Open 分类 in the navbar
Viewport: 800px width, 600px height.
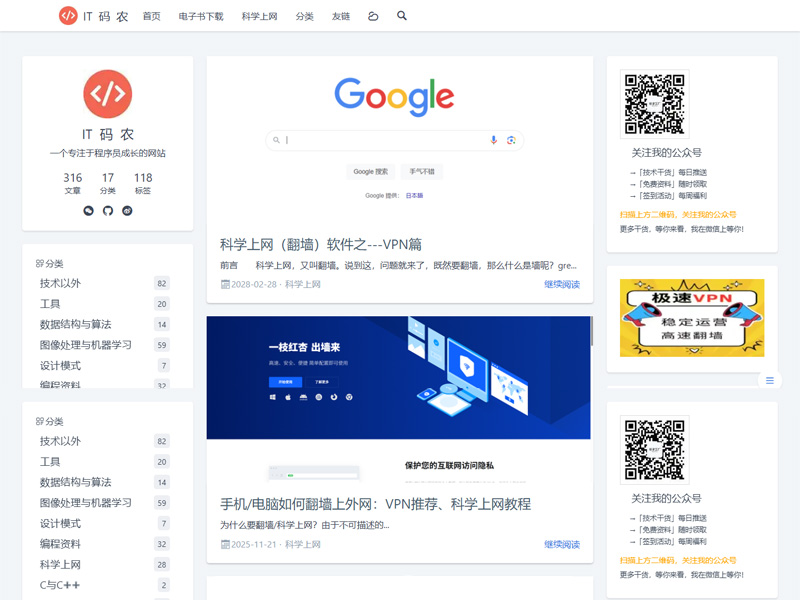click(x=305, y=16)
